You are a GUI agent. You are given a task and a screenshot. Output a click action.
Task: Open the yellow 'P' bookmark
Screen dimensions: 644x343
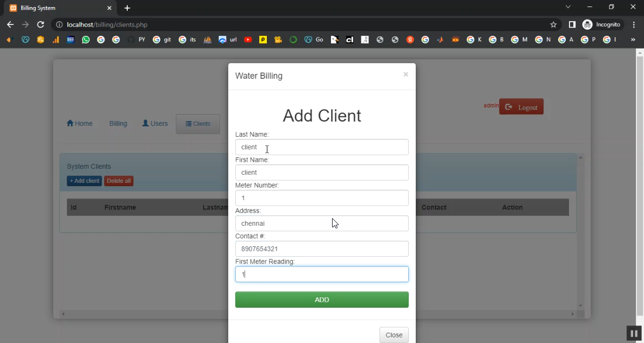(x=263, y=40)
